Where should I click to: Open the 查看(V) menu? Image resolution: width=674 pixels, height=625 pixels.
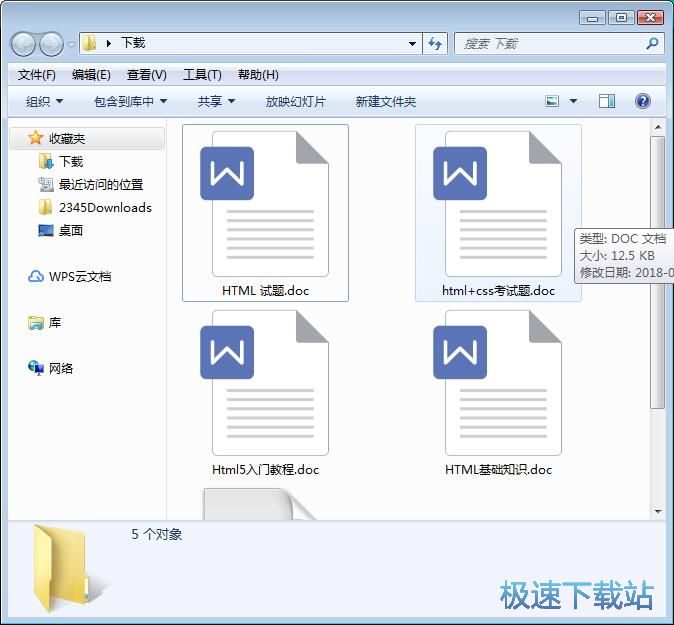pyautogui.click(x=147, y=75)
